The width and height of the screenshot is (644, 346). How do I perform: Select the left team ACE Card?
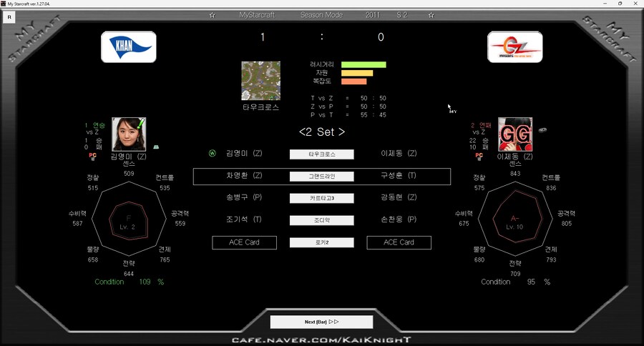[x=244, y=242]
